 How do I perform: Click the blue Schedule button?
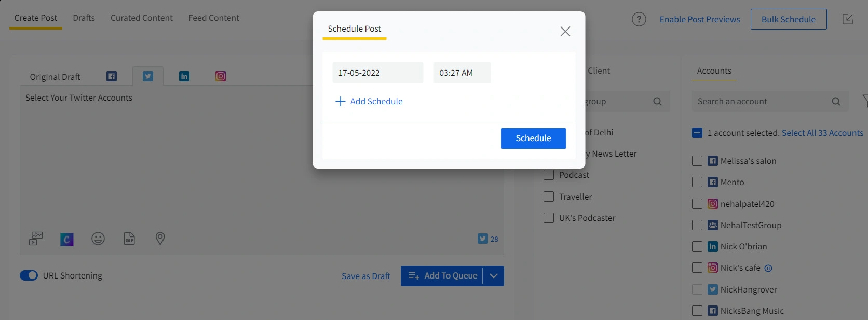(x=534, y=138)
